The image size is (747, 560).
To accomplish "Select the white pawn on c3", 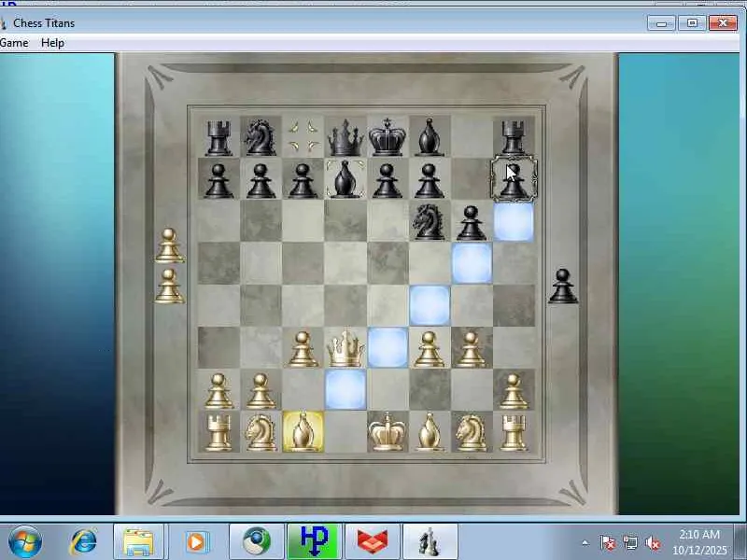I will pyautogui.click(x=303, y=349).
